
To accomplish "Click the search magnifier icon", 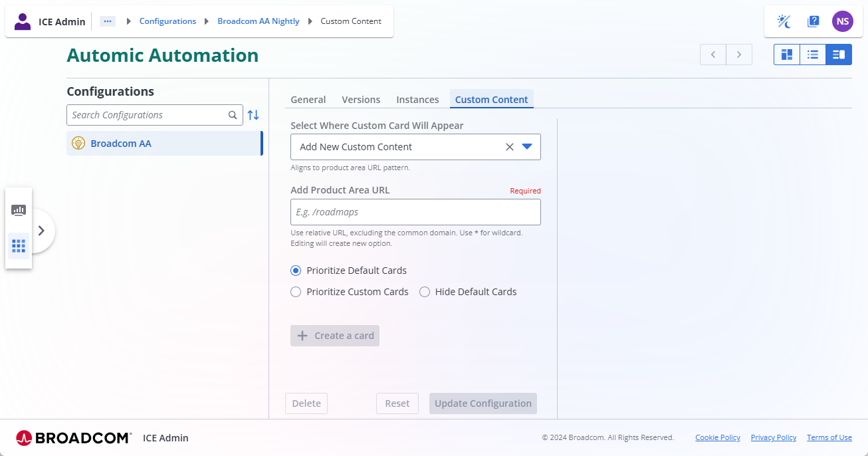I will pyautogui.click(x=233, y=115).
